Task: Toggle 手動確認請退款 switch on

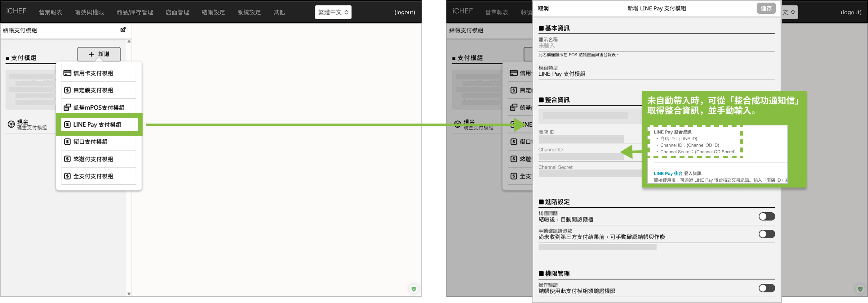Action: point(766,234)
